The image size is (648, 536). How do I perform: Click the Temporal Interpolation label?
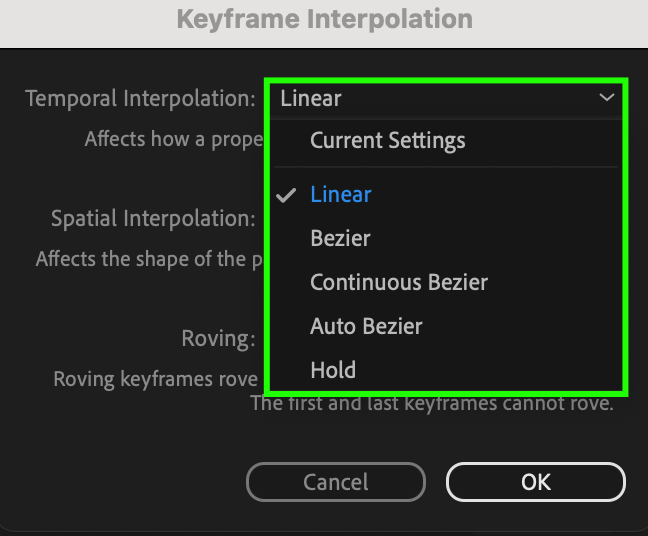pos(140,99)
